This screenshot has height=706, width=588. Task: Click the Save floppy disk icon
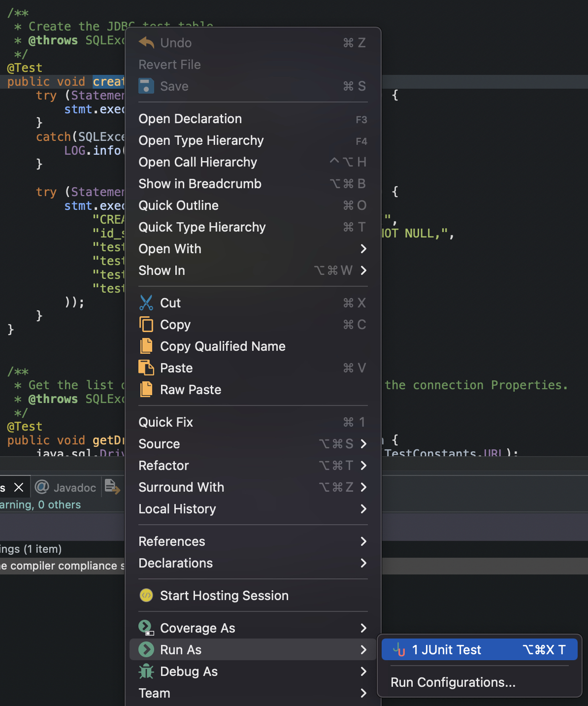coord(146,86)
